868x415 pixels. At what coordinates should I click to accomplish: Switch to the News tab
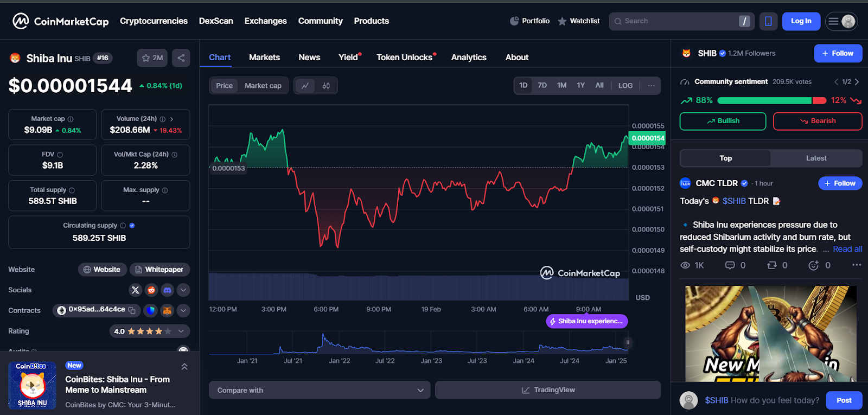[309, 58]
